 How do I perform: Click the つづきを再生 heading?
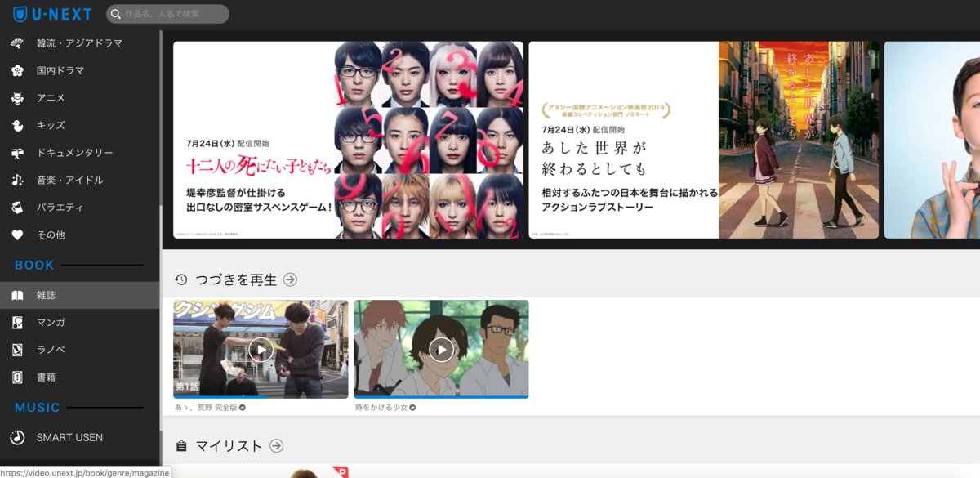236,279
